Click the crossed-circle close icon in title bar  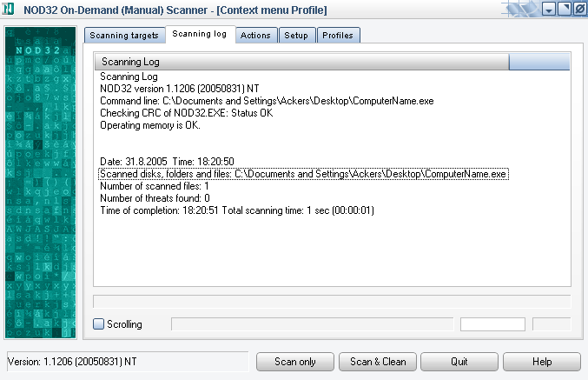(578, 10)
